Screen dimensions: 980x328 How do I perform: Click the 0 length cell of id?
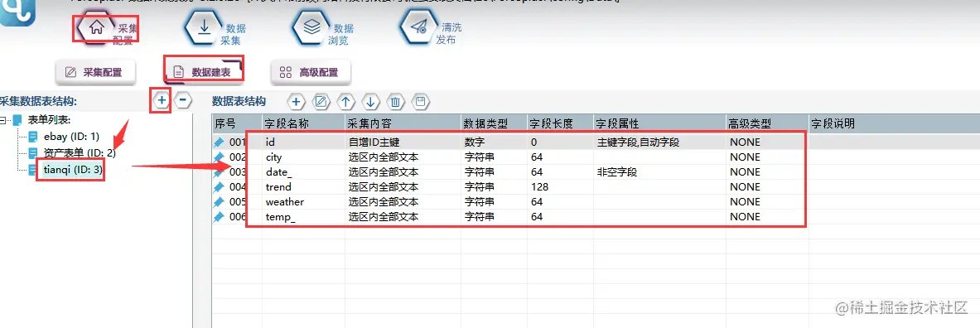click(559, 142)
